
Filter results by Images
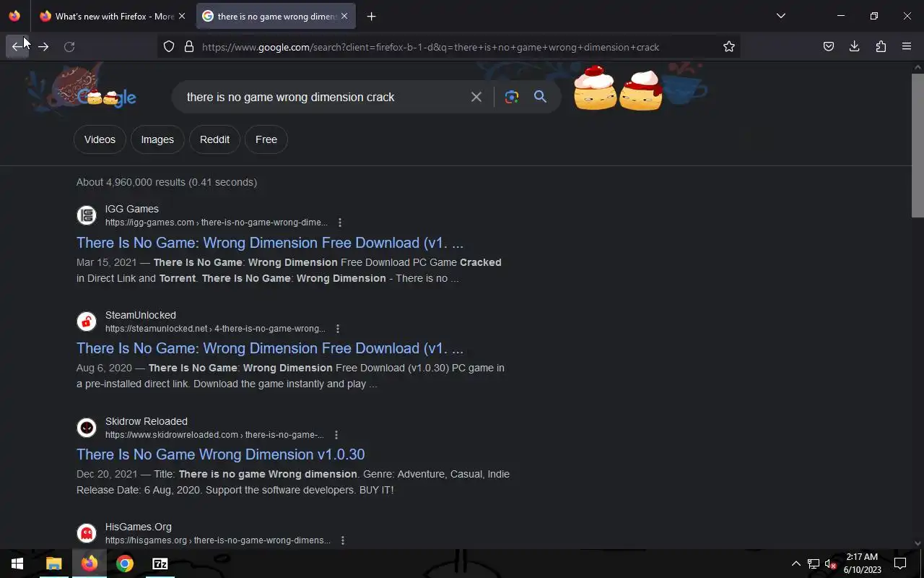click(x=157, y=139)
